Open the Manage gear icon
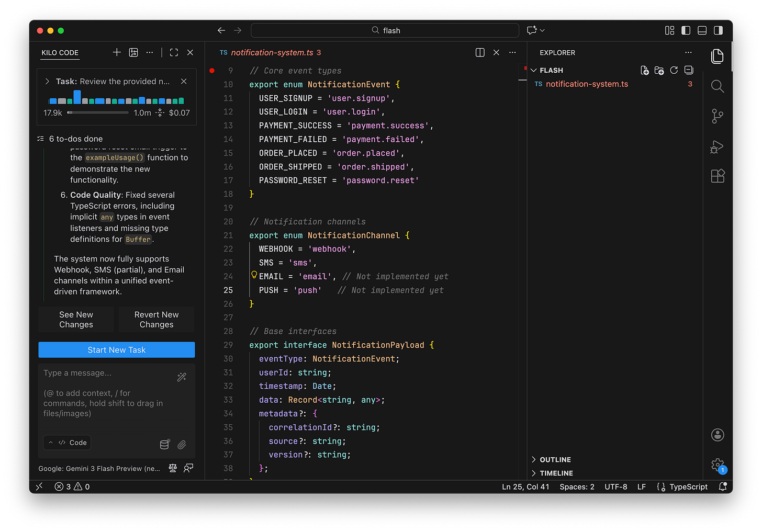The image size is (762, 532). pyautogui.click(x=718, y=465)
